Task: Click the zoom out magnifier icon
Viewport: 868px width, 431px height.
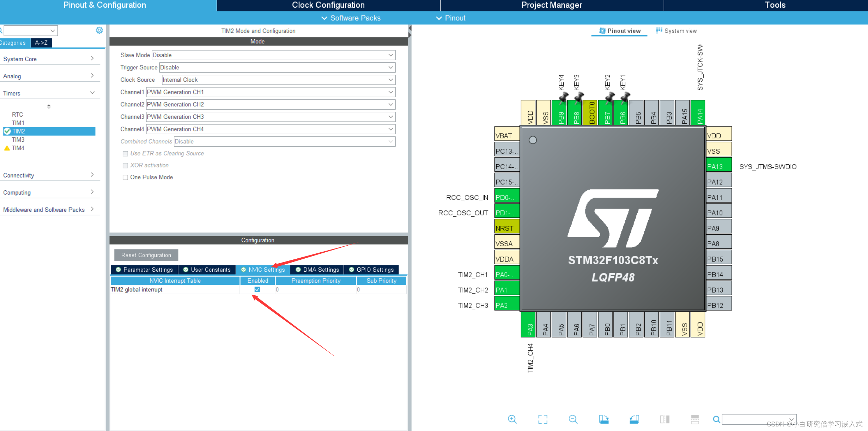Action: point(573,419)
